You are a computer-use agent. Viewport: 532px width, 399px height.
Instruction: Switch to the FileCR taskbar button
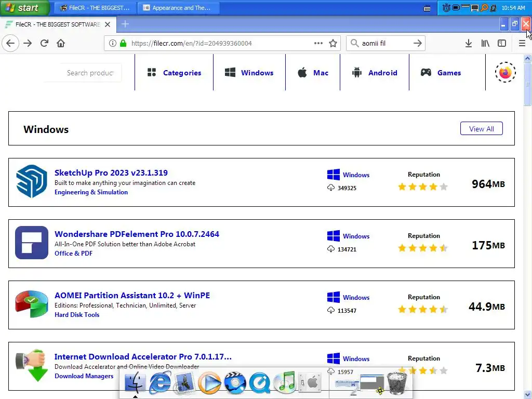[96, 8]
